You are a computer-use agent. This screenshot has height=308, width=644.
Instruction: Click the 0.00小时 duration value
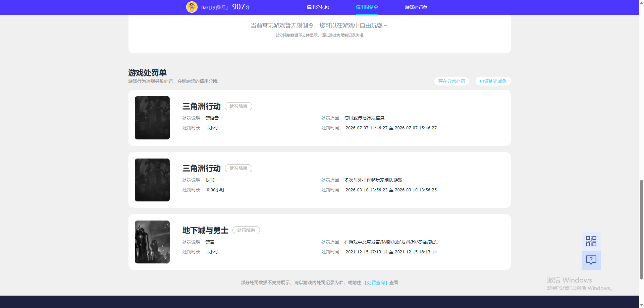tap(216, 190)
